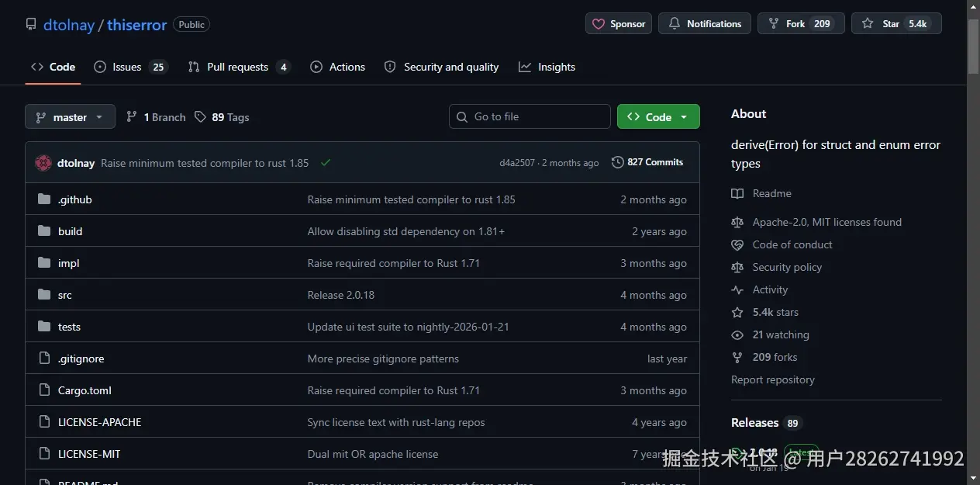Click the folder icon for src
Image resolution: width=980 pixels, height=485 pixels.
click(x=44, y=295)
